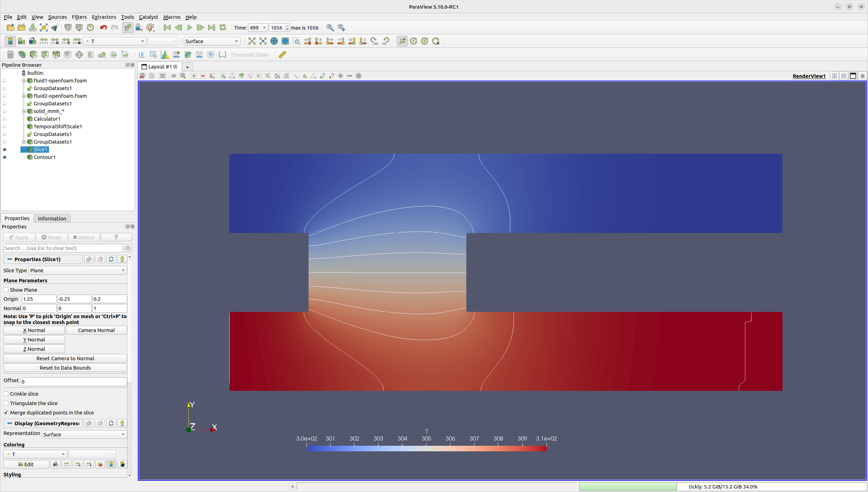The height and width of the screenshot is (492, 868).
Task: Uncheck Merge duplicated points in the slice
Action: tap(6, 412)
